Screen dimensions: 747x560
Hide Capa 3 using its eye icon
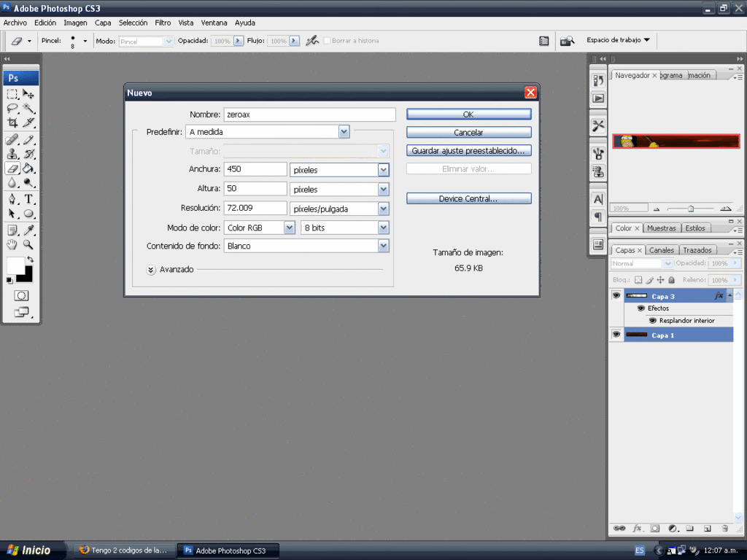pos(616,295)
